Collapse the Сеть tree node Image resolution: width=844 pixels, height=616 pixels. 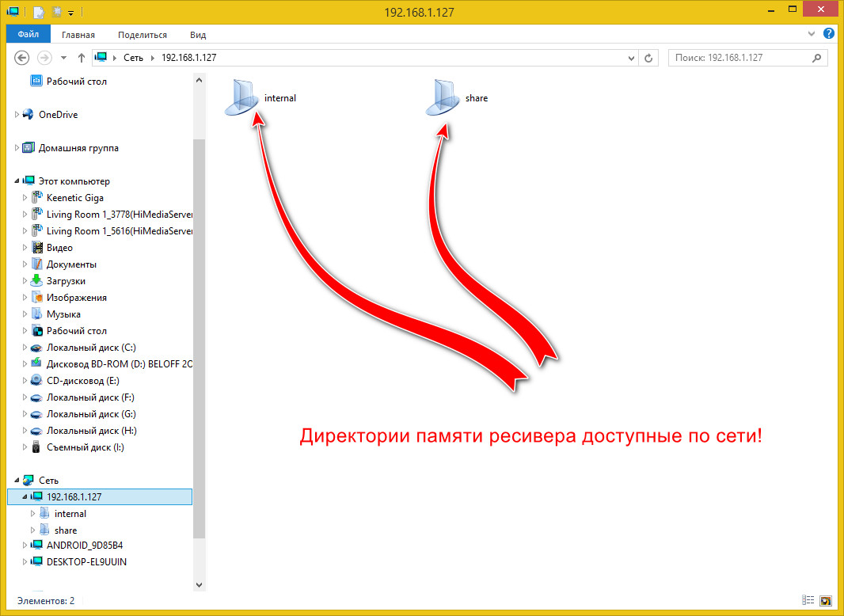tap(17, 480)
